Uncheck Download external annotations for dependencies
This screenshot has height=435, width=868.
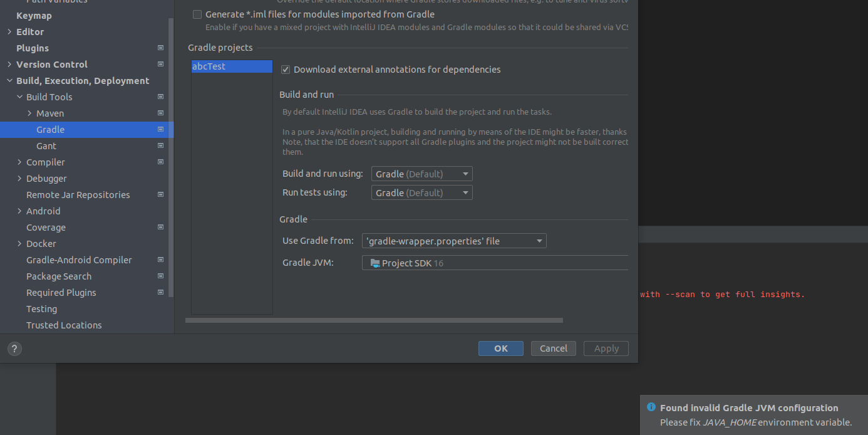[286, 70]
